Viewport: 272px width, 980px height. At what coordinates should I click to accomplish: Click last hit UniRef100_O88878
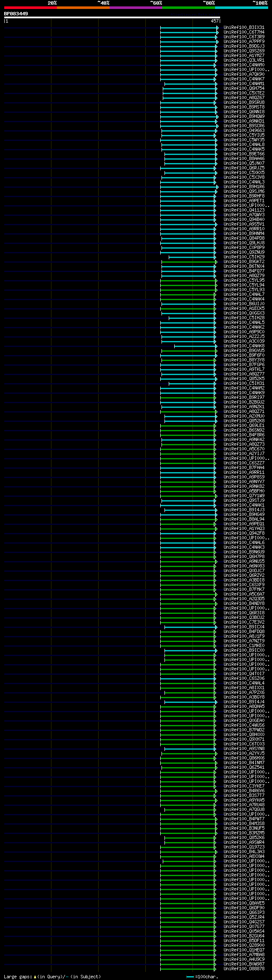pyautogui.click(x=244, y=969)
